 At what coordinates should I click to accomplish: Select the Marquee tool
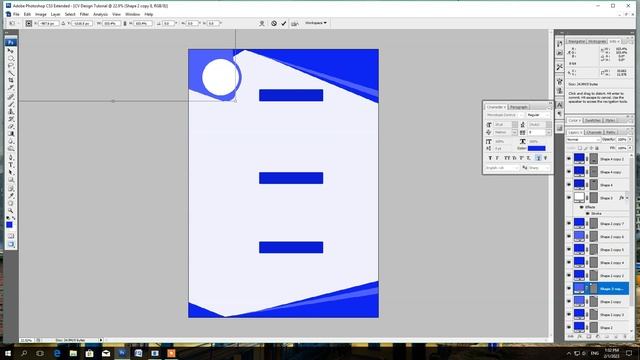[x=11, y=58]
